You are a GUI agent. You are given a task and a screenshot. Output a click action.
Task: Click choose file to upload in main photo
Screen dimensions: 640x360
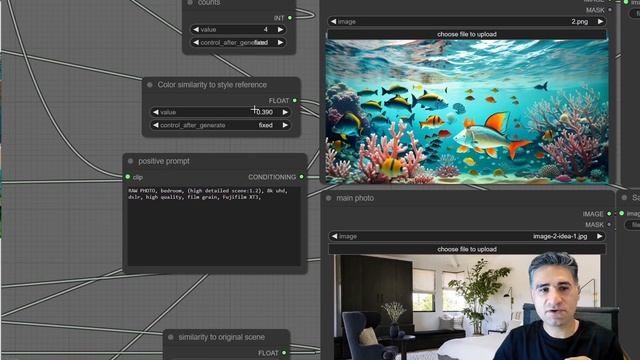click(x=467, y=249)
